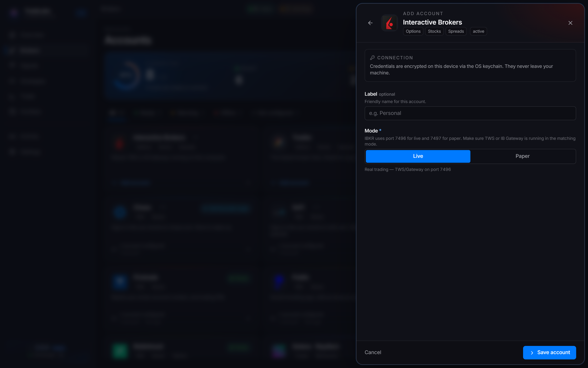Click the CONNECTION heading

pyautogui.click(x=395, y=58)
